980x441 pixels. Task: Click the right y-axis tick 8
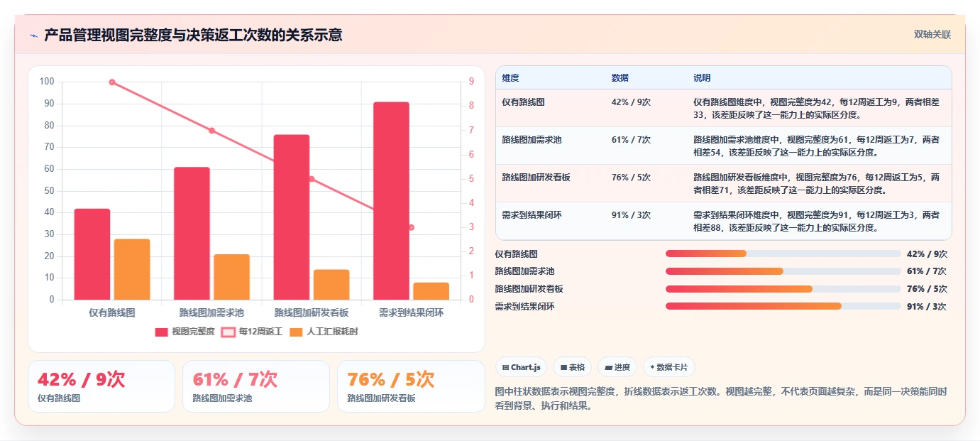pos(472,106)
